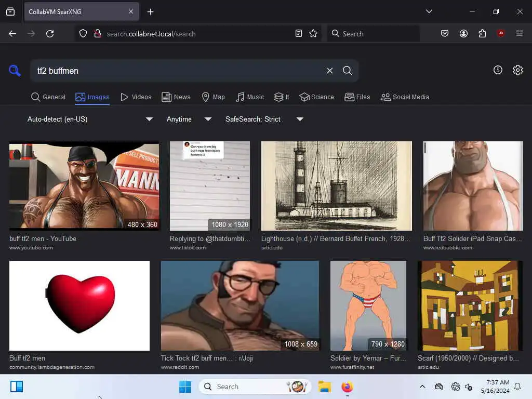The height and width of the screenshot is (399, 532).
Task: Switch to the Music search tab
Action: (x=250, y=97)
